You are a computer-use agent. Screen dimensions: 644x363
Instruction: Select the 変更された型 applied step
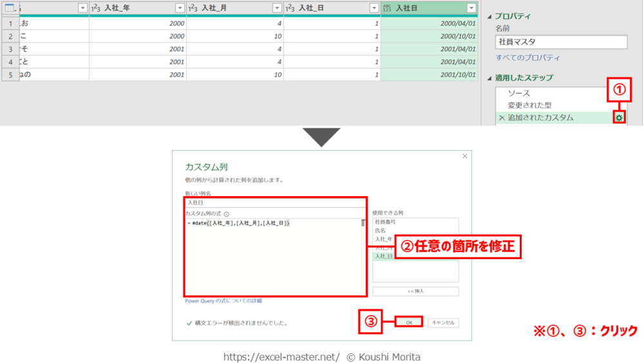pos(529,105)
